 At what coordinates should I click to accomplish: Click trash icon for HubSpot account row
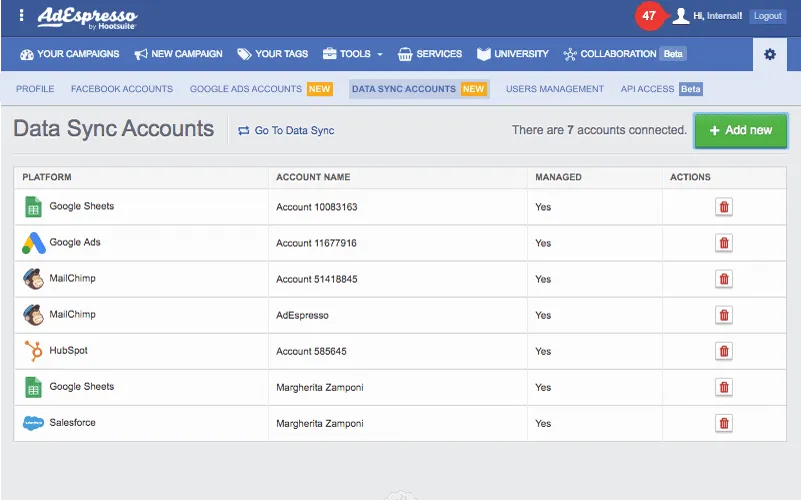(x=724, y=351)
